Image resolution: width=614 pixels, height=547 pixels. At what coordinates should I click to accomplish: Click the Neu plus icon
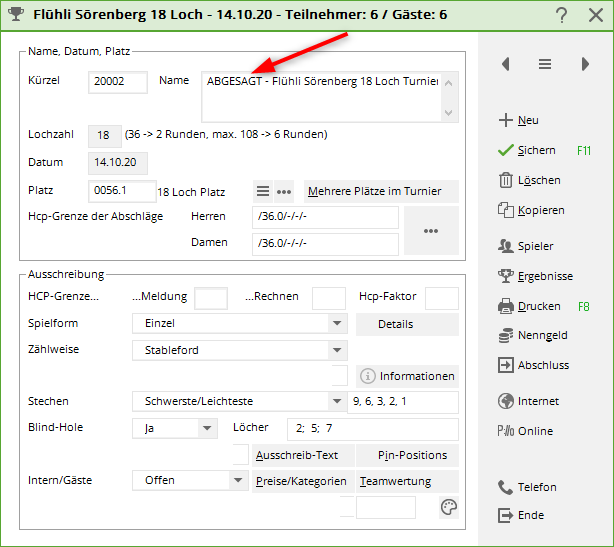505,120
